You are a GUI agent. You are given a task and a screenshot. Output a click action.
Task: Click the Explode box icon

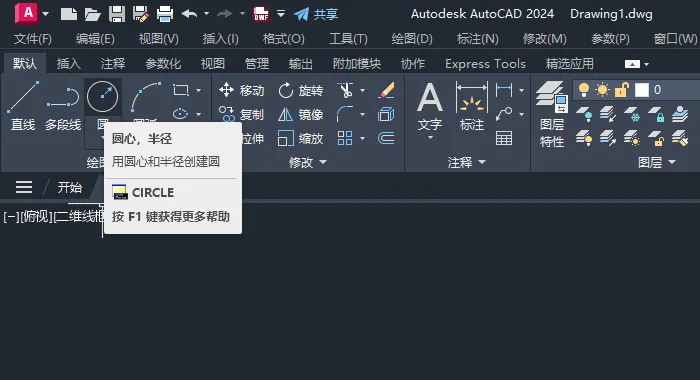click(386, 114)
